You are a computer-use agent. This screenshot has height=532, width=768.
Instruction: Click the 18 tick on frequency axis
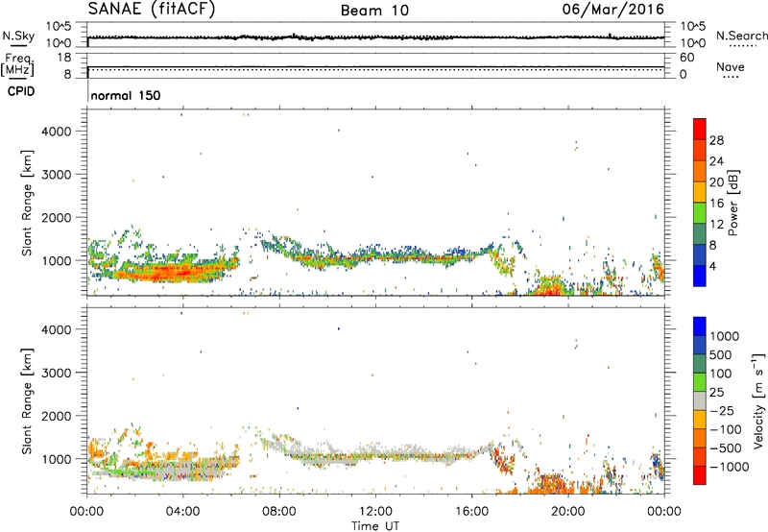64,58
